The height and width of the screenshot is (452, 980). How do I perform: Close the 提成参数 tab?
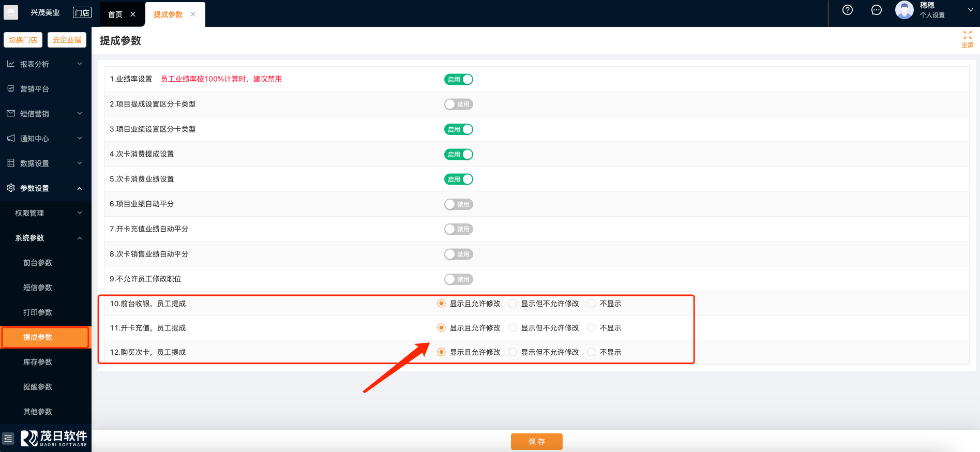[193, 14]
